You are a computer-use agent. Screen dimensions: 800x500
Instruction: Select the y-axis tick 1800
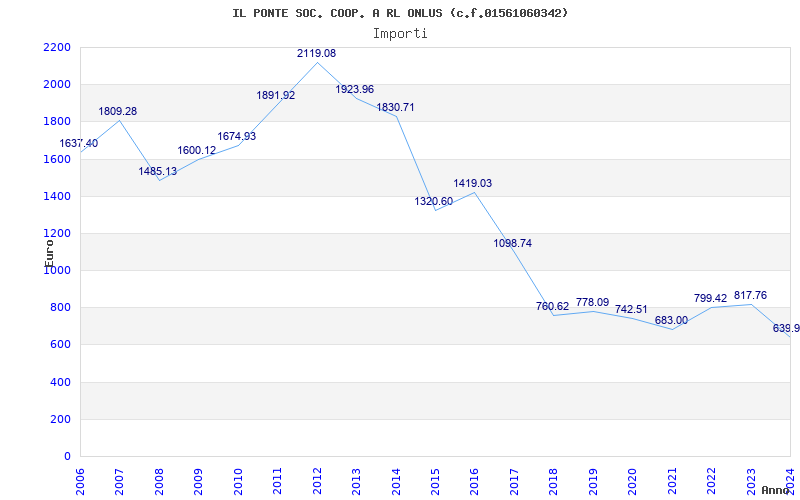pyautogui.click(x=57, y=122)
